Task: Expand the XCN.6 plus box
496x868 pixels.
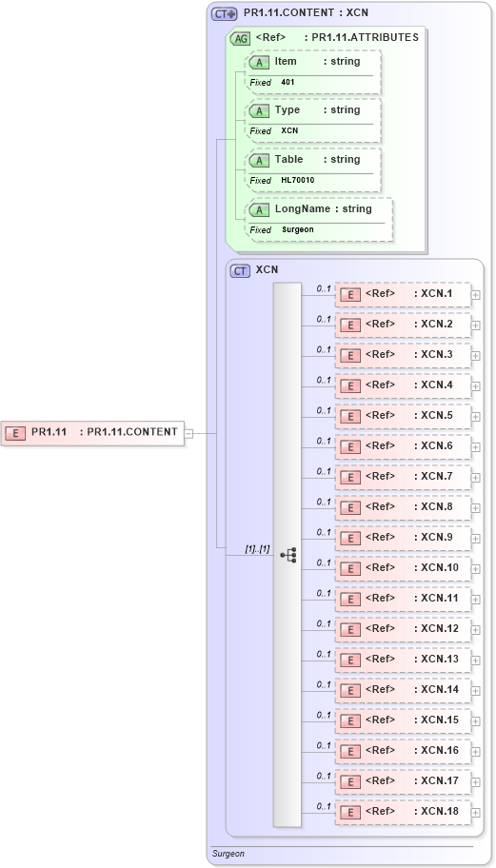Action: tap(475, 447)
